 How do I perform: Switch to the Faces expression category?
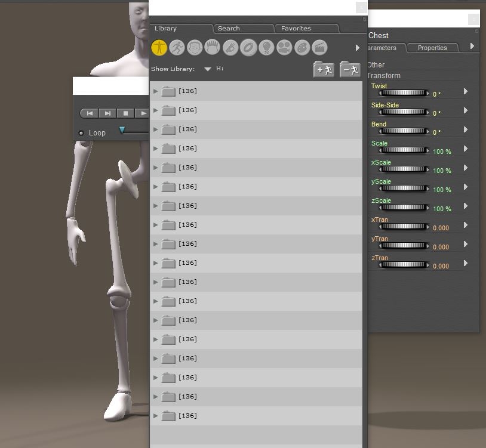pos(195,47)
